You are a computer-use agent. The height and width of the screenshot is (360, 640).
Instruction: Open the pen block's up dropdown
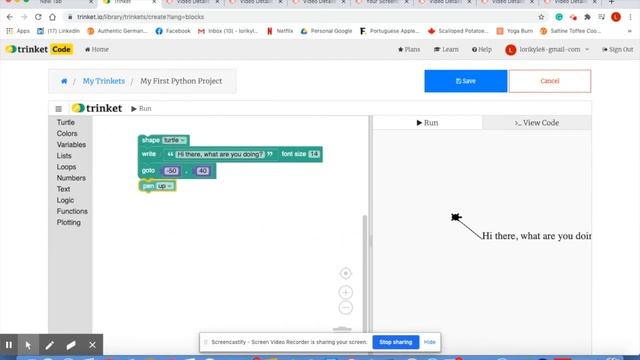165,186
